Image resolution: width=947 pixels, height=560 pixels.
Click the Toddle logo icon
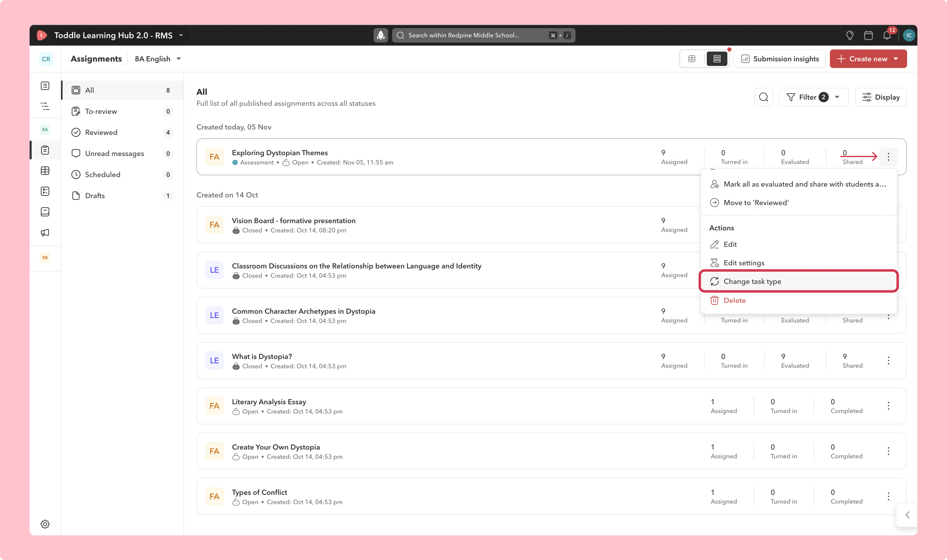41,35
